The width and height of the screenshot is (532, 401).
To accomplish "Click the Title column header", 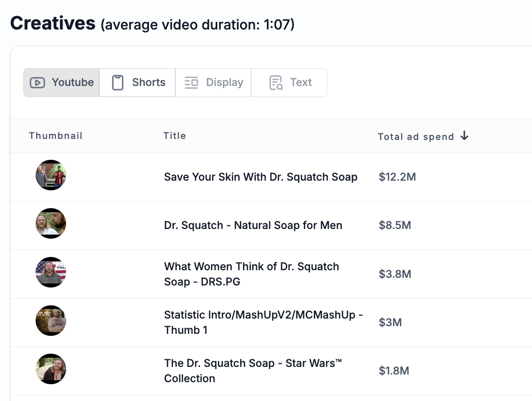I will [x=175, y=136].
